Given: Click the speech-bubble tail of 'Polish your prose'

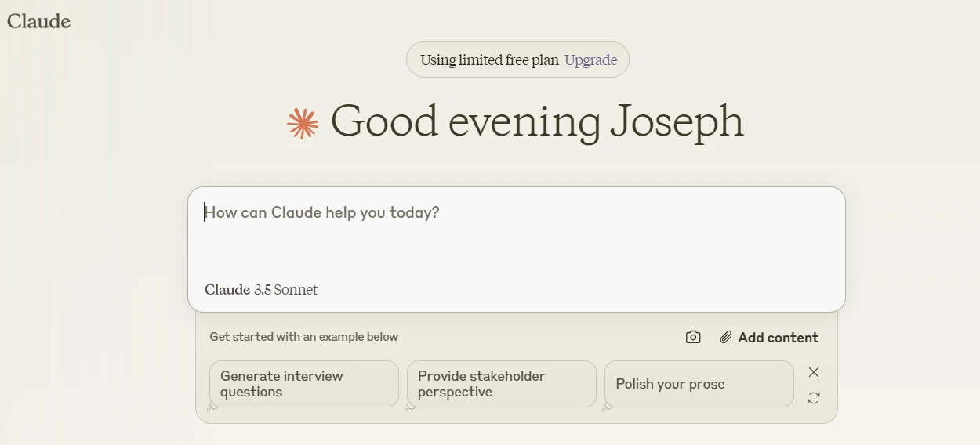Looking at the screenshot, I should 608,407.
